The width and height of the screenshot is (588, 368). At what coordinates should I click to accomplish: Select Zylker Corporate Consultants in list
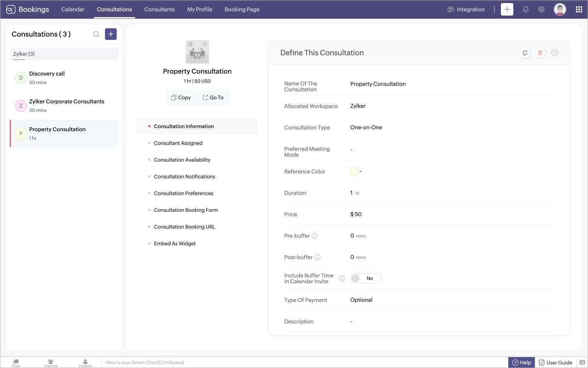pyautogui.click(x=64, y=106)
